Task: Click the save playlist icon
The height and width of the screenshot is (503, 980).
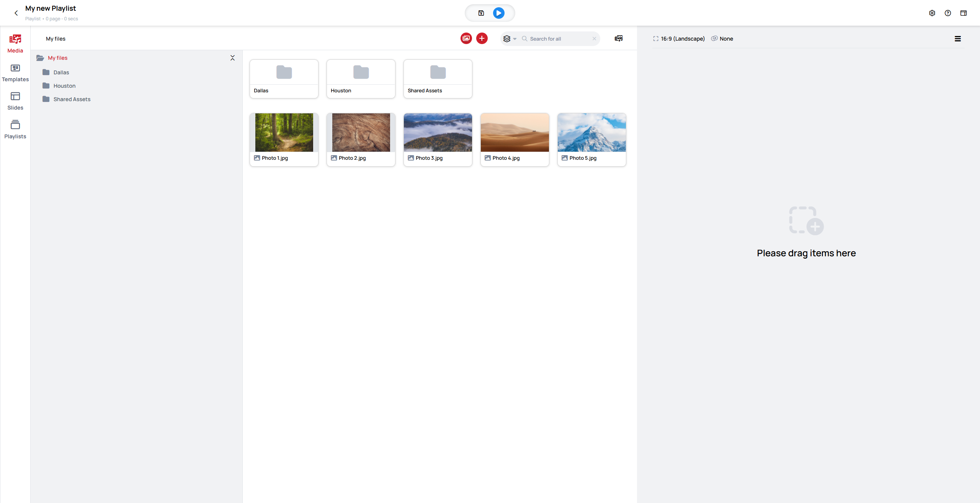Action: pos(481,13)
